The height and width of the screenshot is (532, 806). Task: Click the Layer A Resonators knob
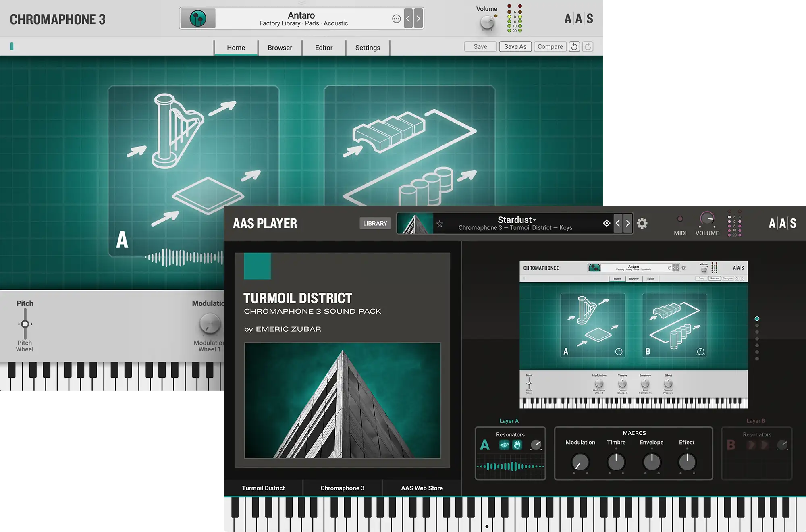536,445
